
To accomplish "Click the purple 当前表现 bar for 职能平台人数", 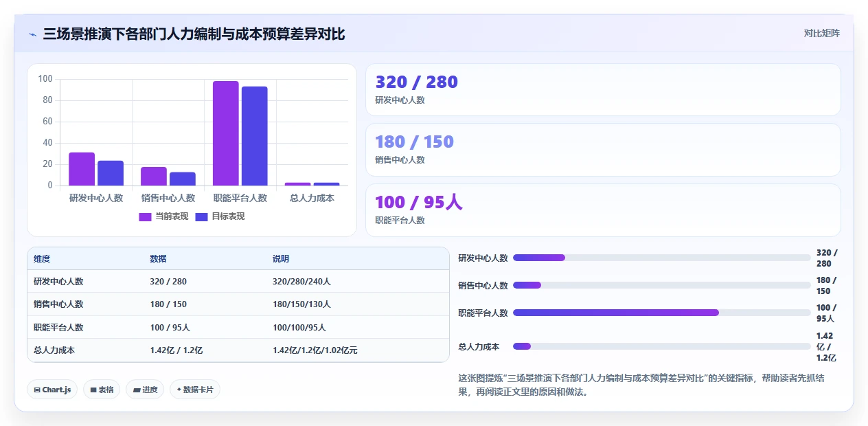I will [x=226, y=133].
